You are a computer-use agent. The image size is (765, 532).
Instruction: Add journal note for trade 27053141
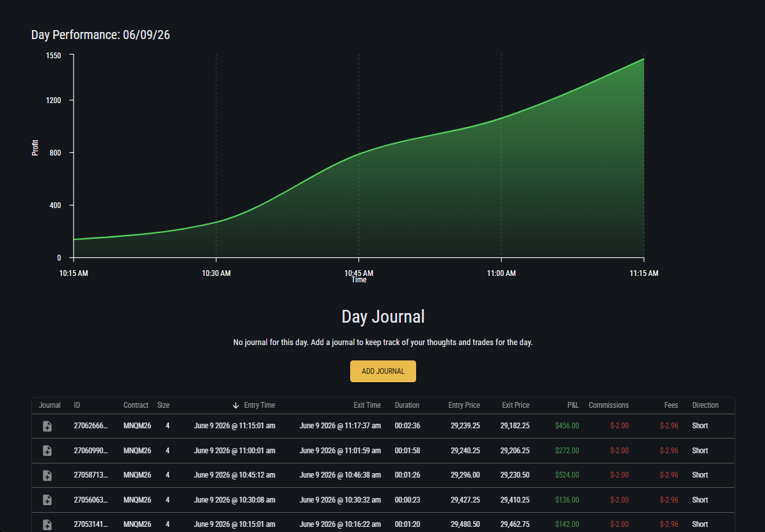(x=47, y=525)
